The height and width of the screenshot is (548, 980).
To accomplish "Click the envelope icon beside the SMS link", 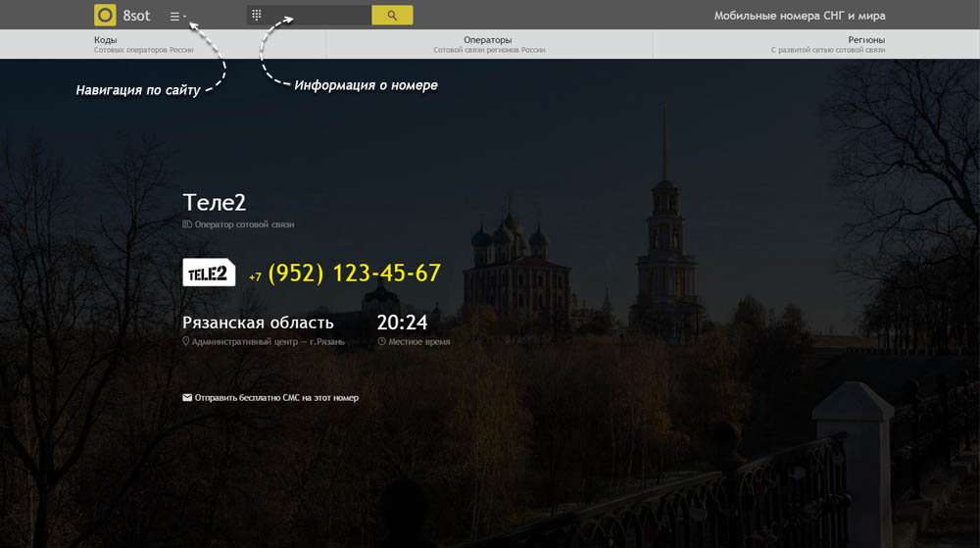I will coord(187,397).
